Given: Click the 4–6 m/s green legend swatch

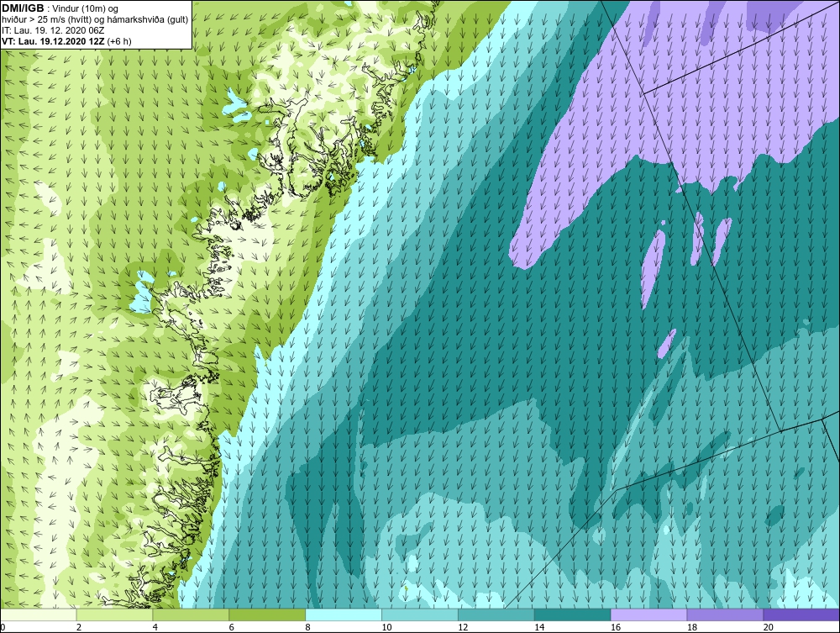Looking at the screenshot, I should tap(191, 615).
